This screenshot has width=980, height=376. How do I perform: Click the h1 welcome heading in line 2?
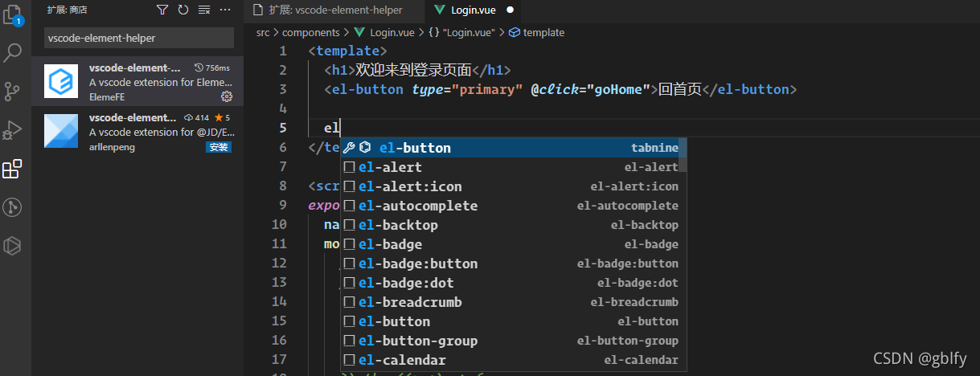(418, 70)
